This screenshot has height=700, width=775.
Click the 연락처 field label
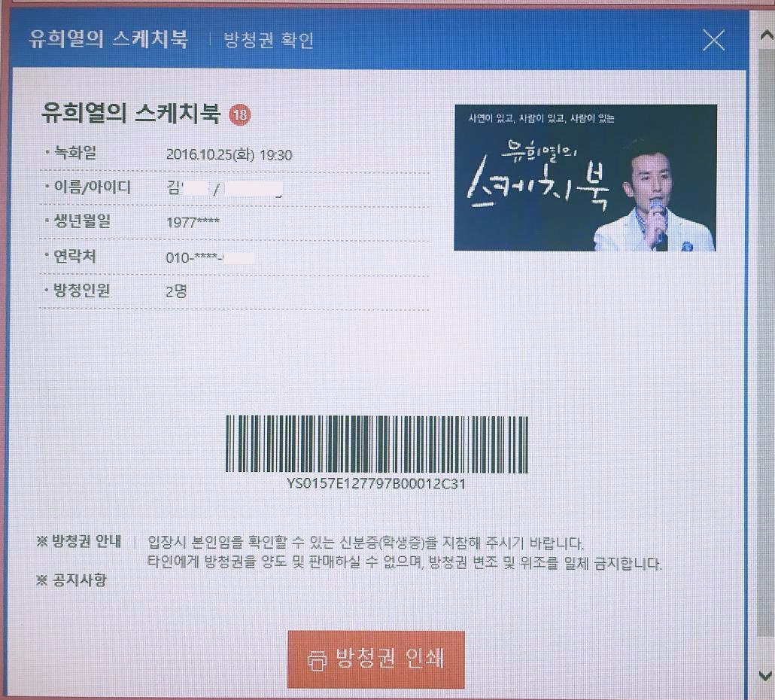74,256
